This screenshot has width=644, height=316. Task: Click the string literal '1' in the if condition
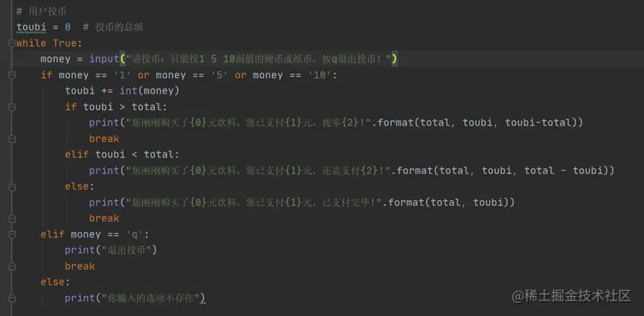point(123,75)
